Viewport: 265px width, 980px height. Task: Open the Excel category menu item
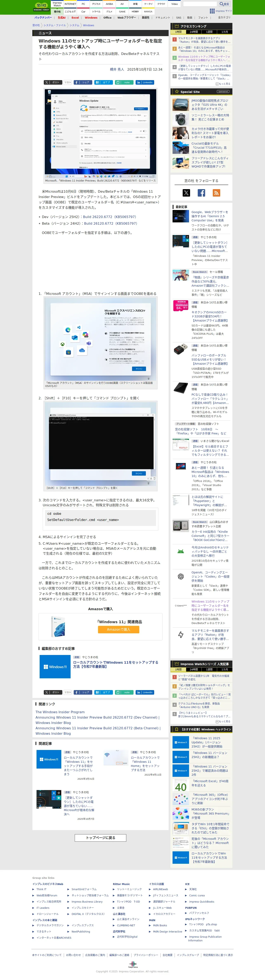pyautogui.click(x=75, y=18)
